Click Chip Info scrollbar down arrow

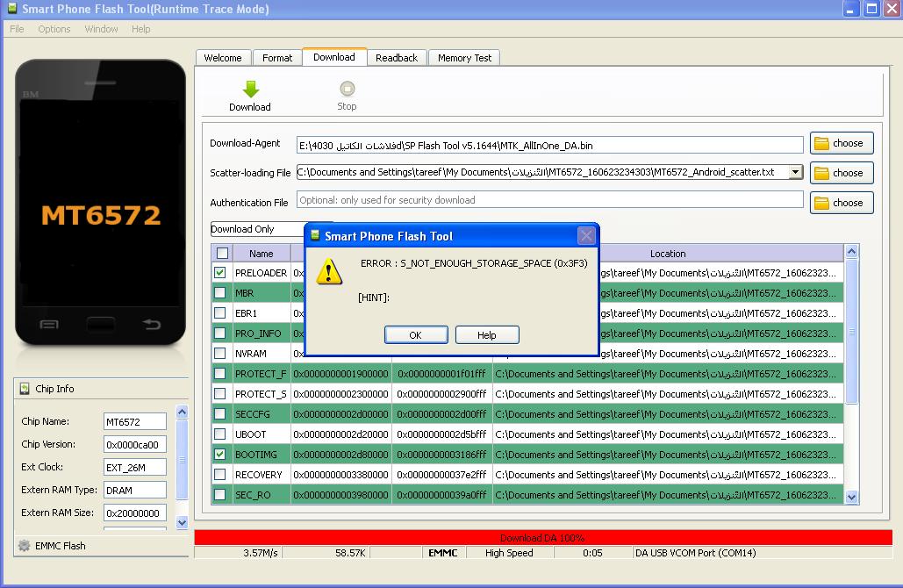point(182,522)
